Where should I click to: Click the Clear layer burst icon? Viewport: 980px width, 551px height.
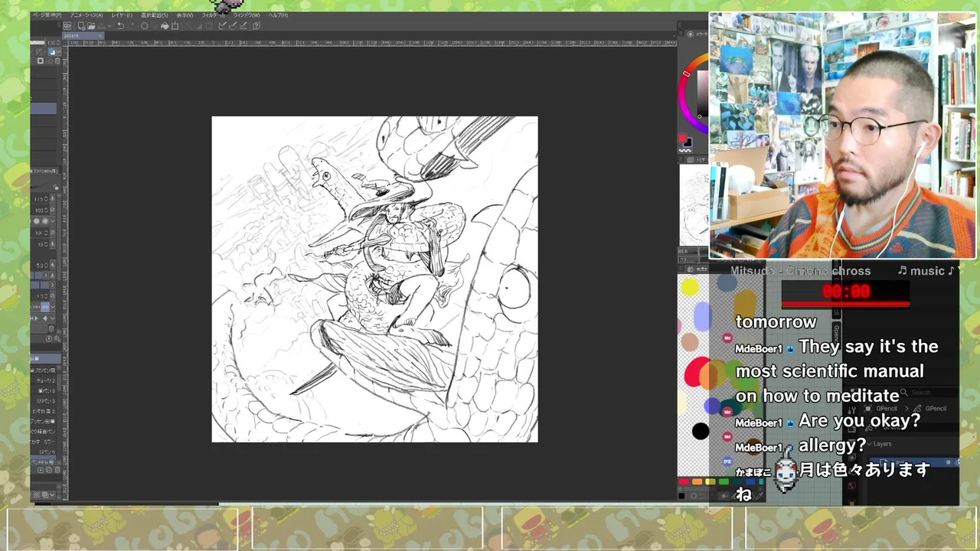point(144,26)
